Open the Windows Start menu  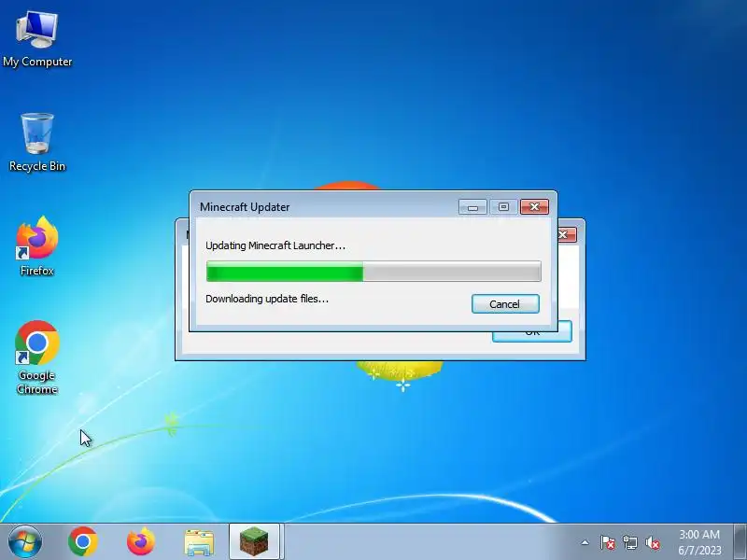pos(25,541)
